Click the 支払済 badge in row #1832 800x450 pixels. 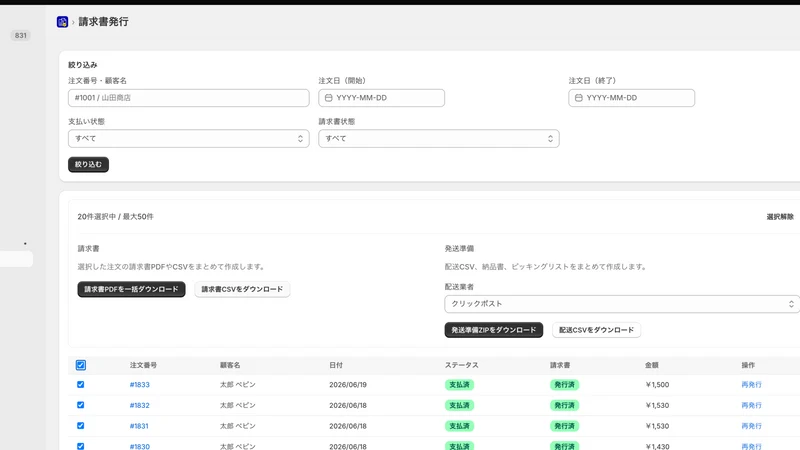(459, 405)
